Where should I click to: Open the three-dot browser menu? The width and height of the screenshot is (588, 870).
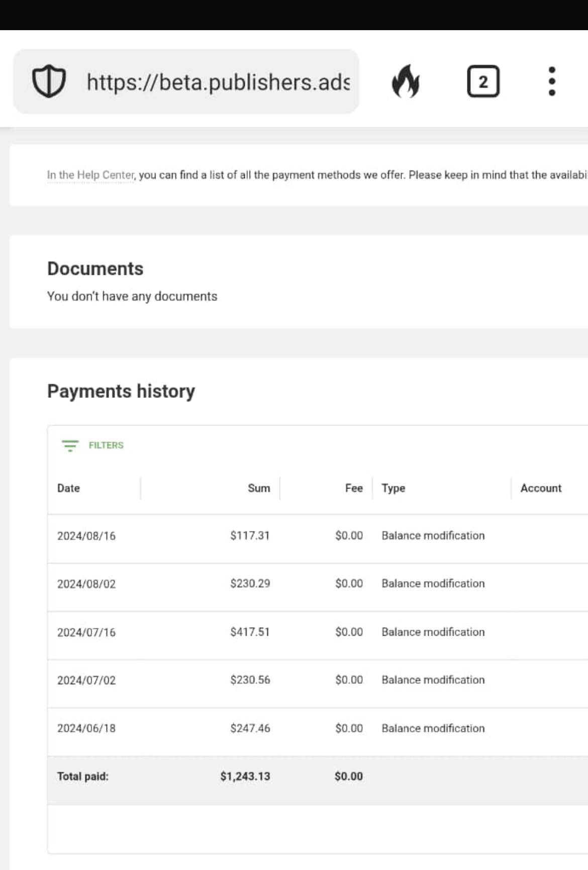(x=551, y=81)
